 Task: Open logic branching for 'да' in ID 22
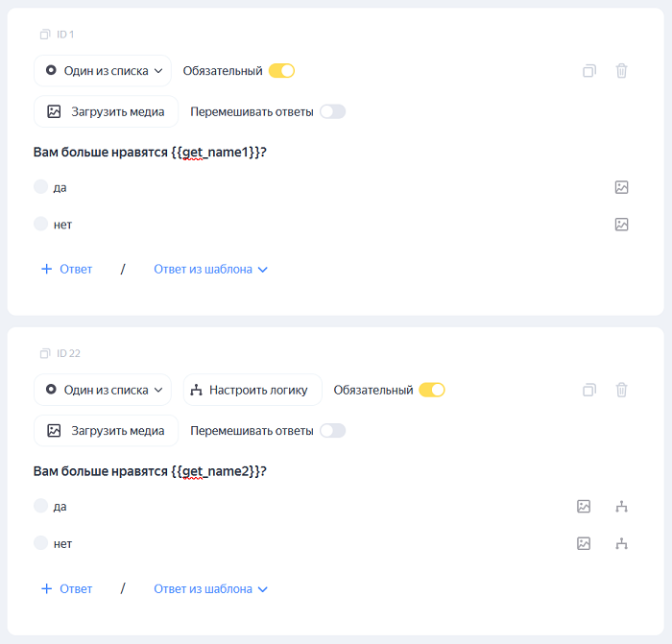tap(621, 507)
